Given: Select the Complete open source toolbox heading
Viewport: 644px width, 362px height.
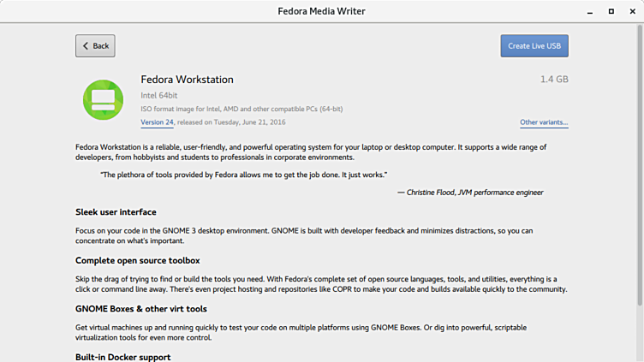Looking at the screenshot, I should pos(137,260).
